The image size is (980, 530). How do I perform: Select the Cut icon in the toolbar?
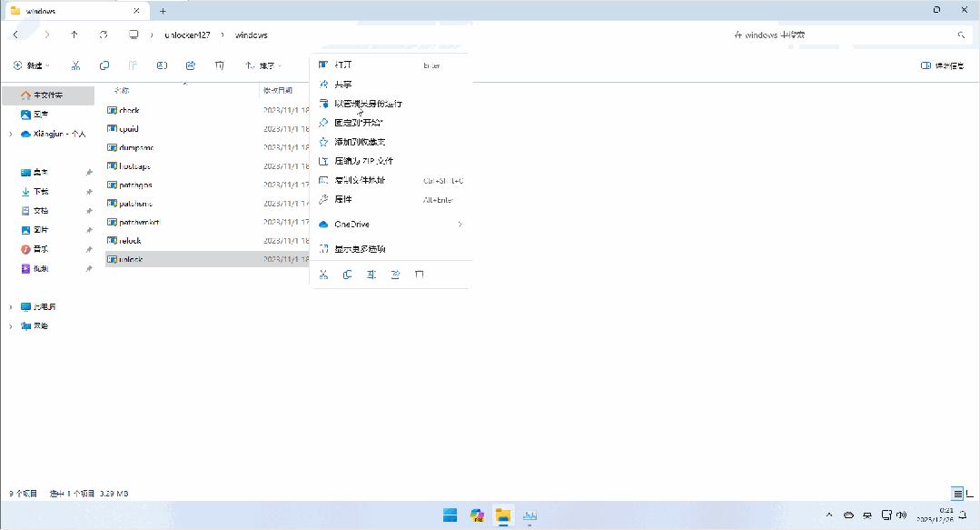pos(75,65)
